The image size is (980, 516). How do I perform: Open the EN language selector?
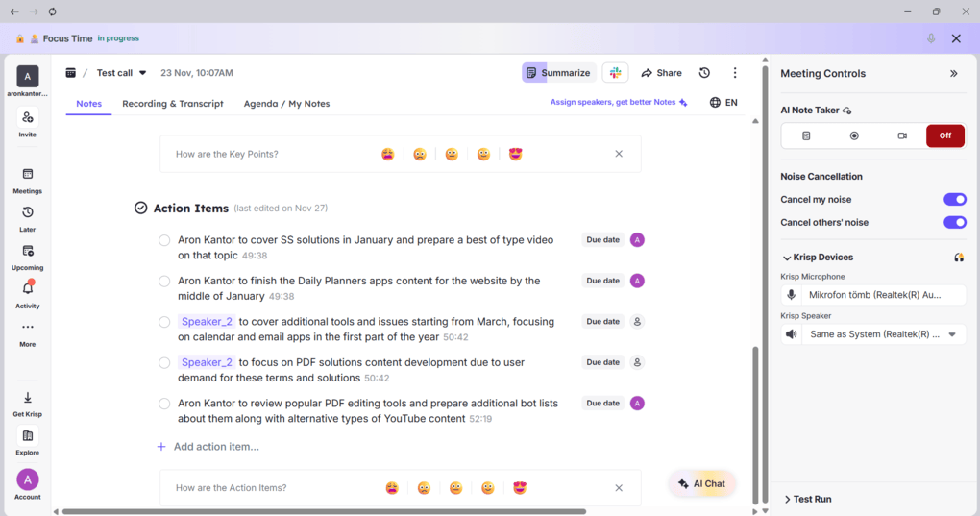click(x=723, y=103)
